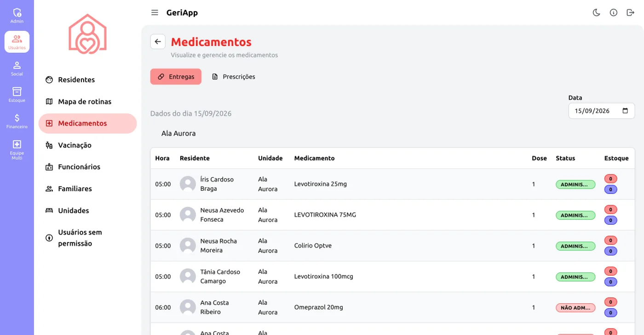Go back using the arrow beside Medicamentos
Image resolution: width=644 pixels, height=335 pixels.
[x=158, y=42]
